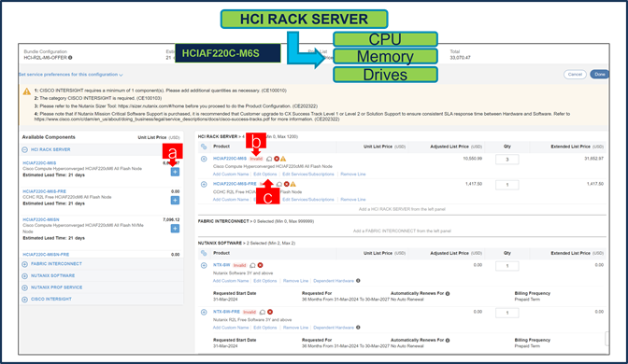Open the HCIAF220C-M6S-FRE product link in the selected list
Image resolution: width=628 pixels, height=364 pixels.
[235, 184]
